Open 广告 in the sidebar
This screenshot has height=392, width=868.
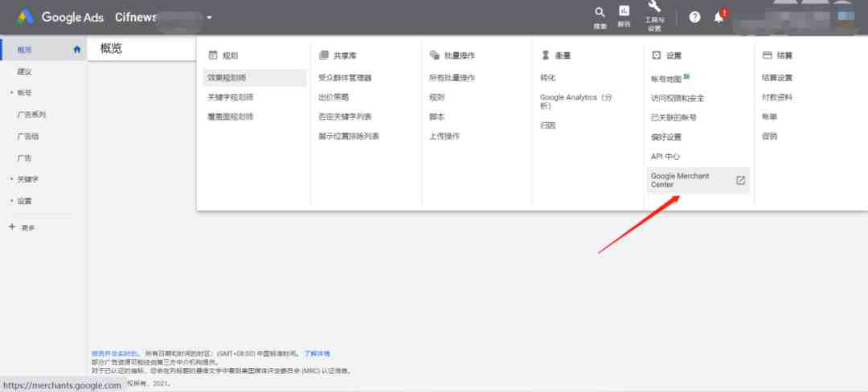click(x=24, y=158)
